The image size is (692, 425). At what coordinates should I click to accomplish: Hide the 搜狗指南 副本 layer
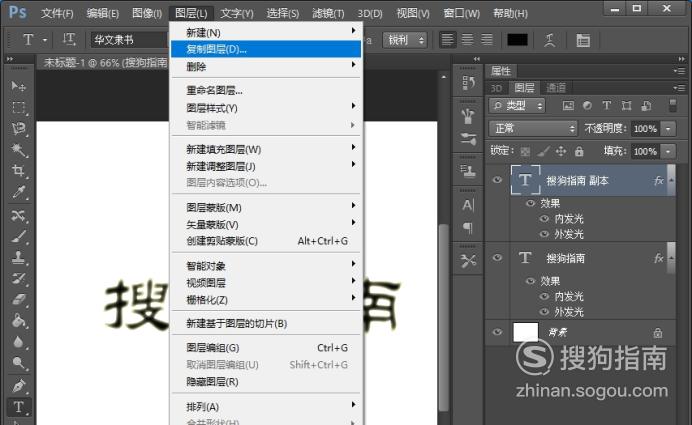[x=497, y=180]
